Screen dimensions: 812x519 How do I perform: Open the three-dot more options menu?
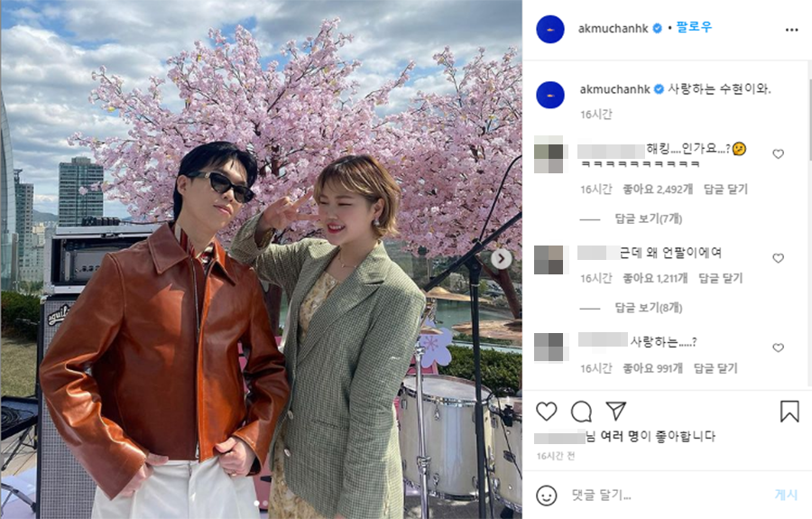(x=791, y=30)
